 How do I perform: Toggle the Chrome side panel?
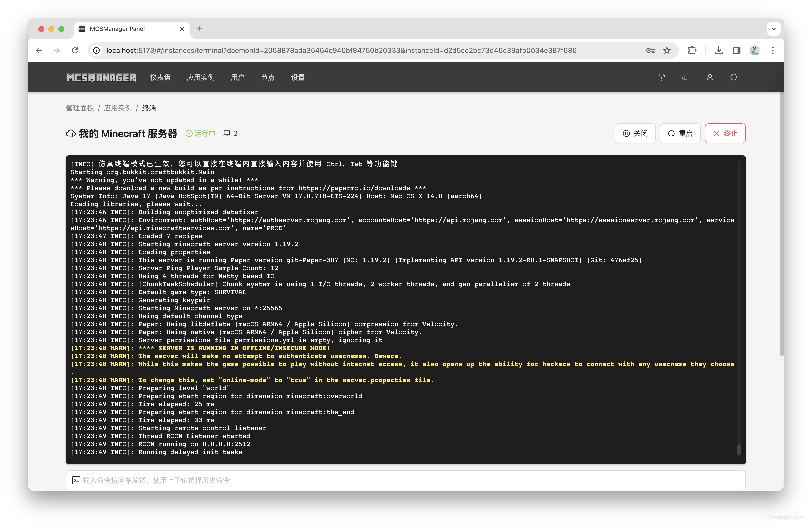[x=736, y=50]
